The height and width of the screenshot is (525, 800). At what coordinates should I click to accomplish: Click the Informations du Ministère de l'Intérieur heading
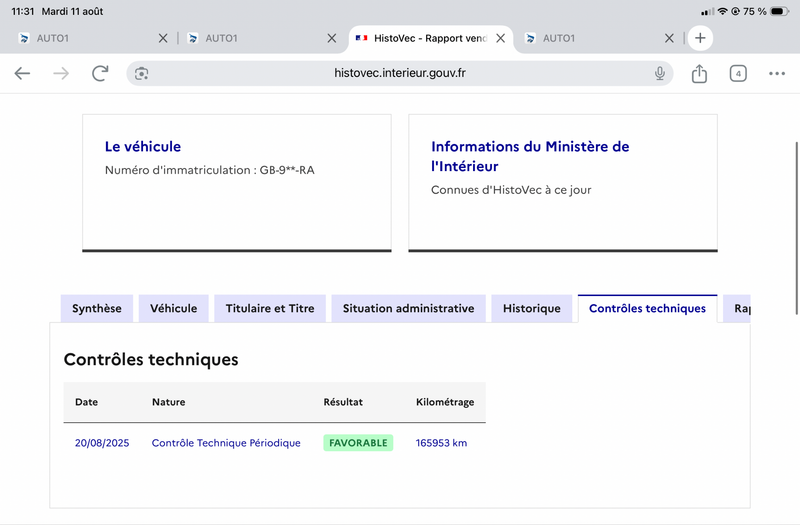(x=530, y=156)
